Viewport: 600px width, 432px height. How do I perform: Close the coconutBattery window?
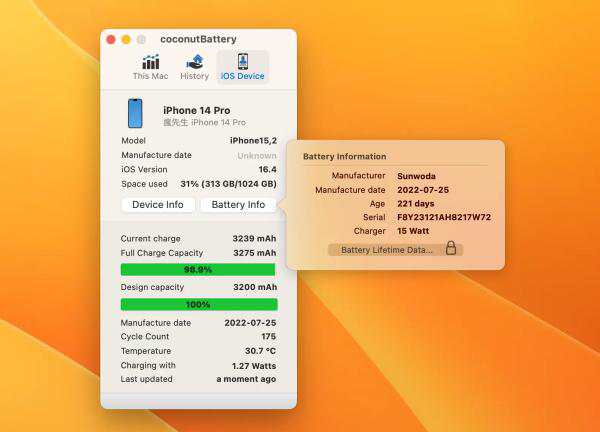111,39
